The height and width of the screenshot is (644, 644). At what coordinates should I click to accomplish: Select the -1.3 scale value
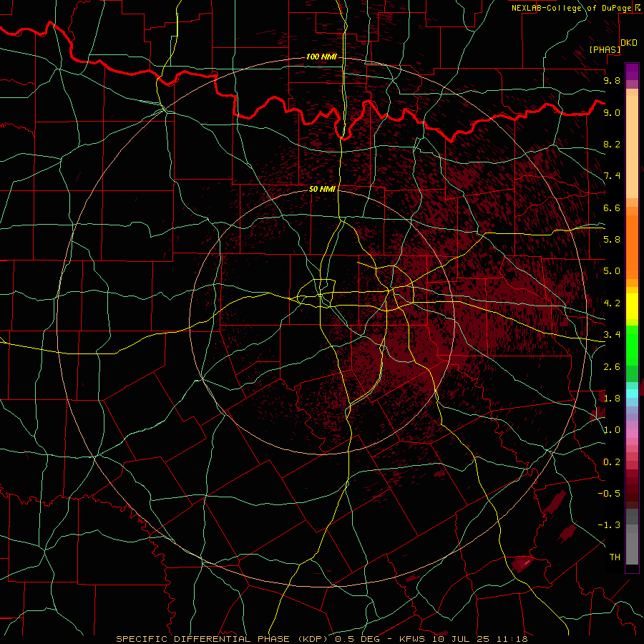click(609, 525)
